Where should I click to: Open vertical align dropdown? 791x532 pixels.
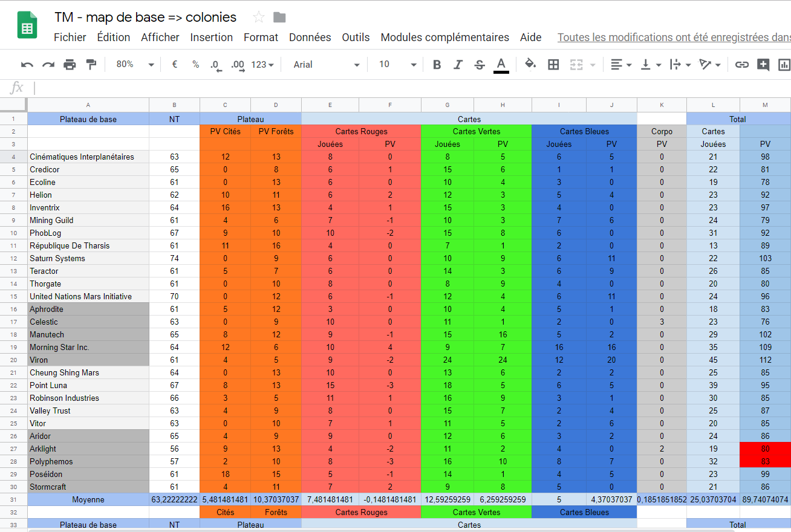coord(651,65)
